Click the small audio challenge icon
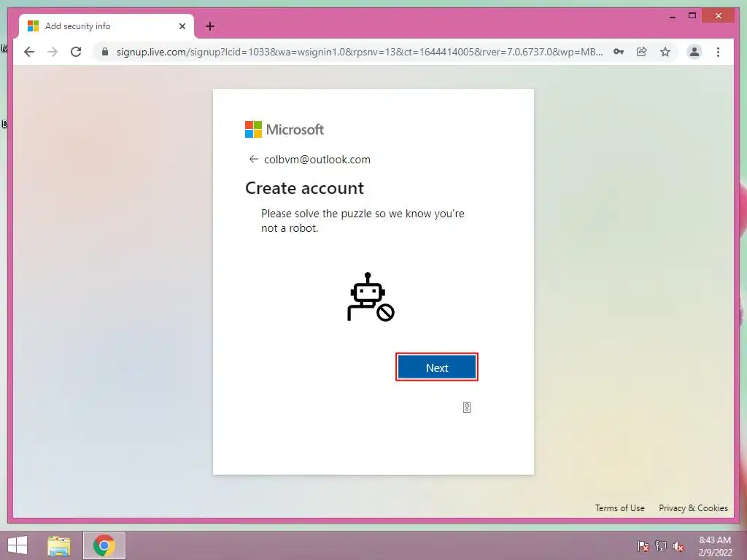Image resolution: width=747 pixels, height=560 pixels. pos(467,407)
